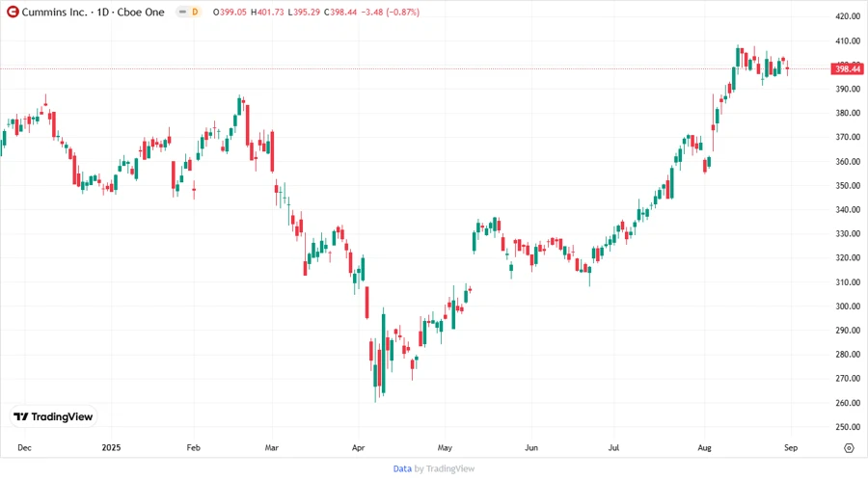The width and height of the screenshot is (868, 480).
Task: Click the 370.00 price axis label
Action: pyautogui.click(x=848, y=137)
